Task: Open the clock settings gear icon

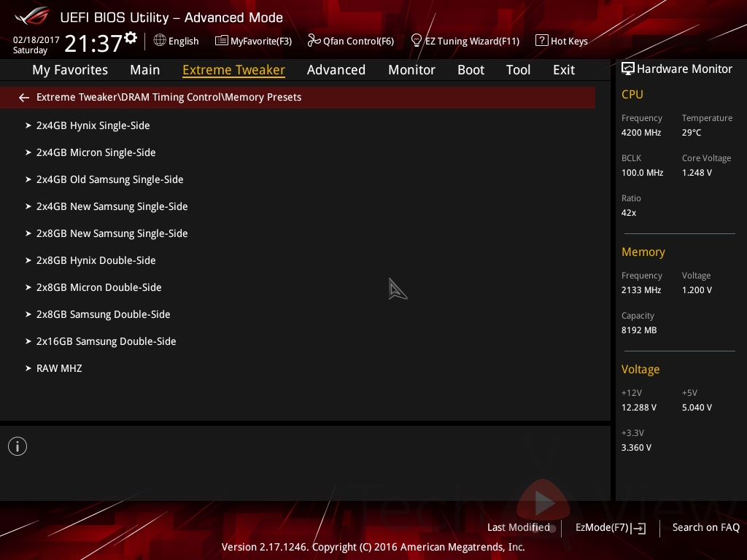Action: 131,38
